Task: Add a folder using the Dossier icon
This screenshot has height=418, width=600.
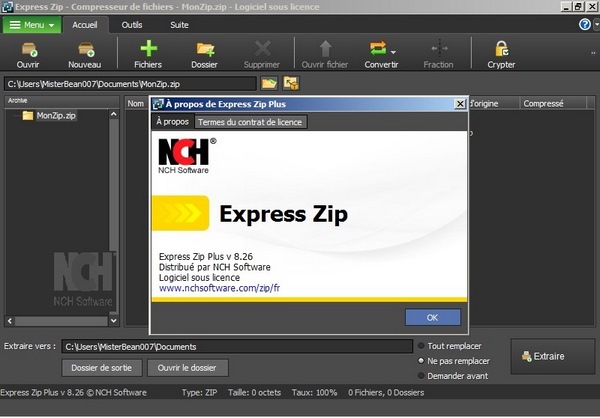Action: (x=205, y=49)
